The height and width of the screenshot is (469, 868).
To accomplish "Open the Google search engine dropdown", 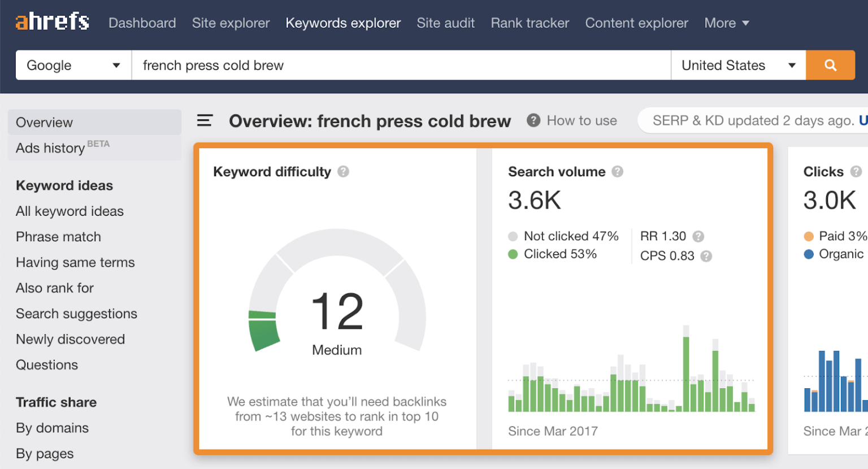I will (73, 65).
